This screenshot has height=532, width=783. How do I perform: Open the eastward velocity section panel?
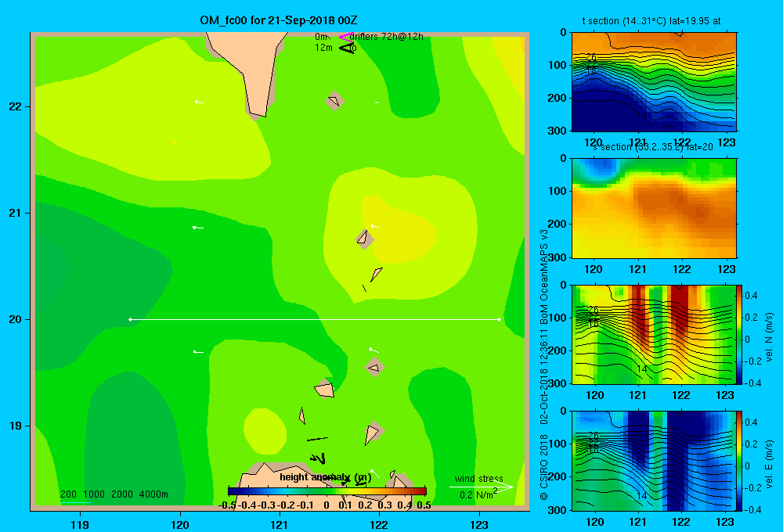[x=654, y=461]
